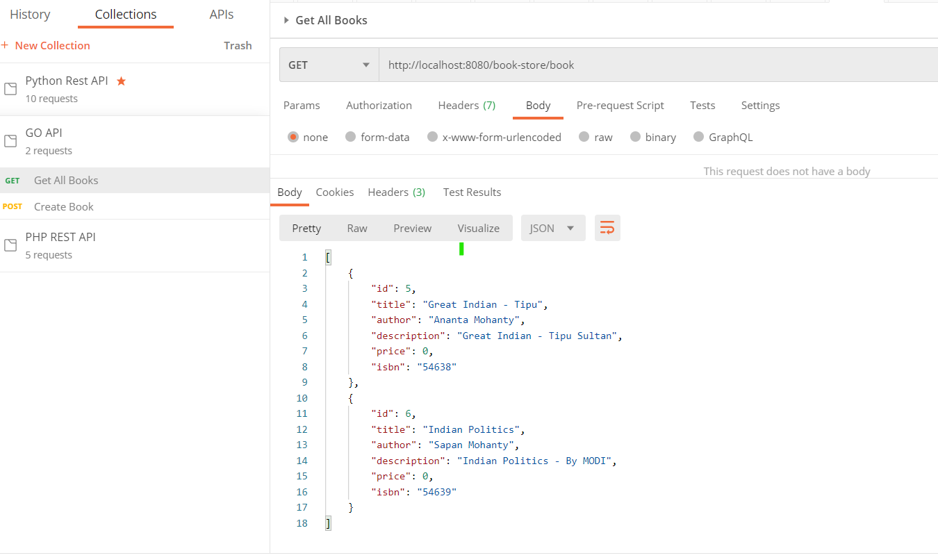
Task: Open the Test Results tab
Action: point(472,192)
